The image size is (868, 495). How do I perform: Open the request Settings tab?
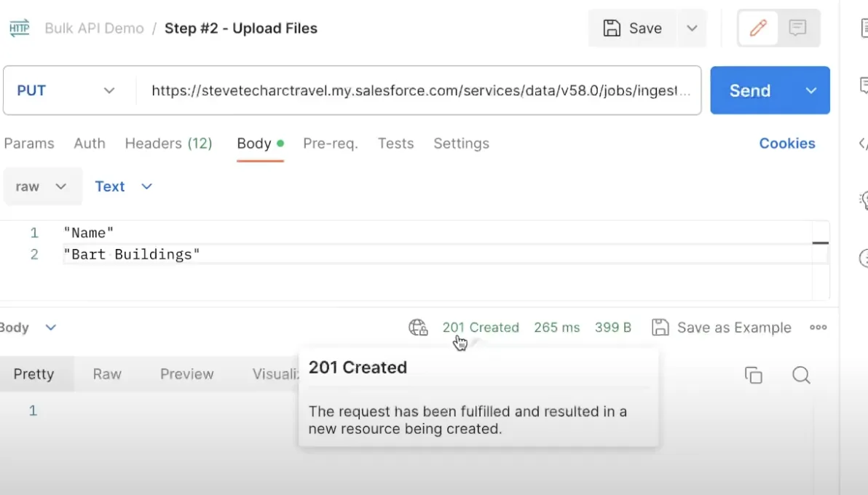(x=461, y=143)
